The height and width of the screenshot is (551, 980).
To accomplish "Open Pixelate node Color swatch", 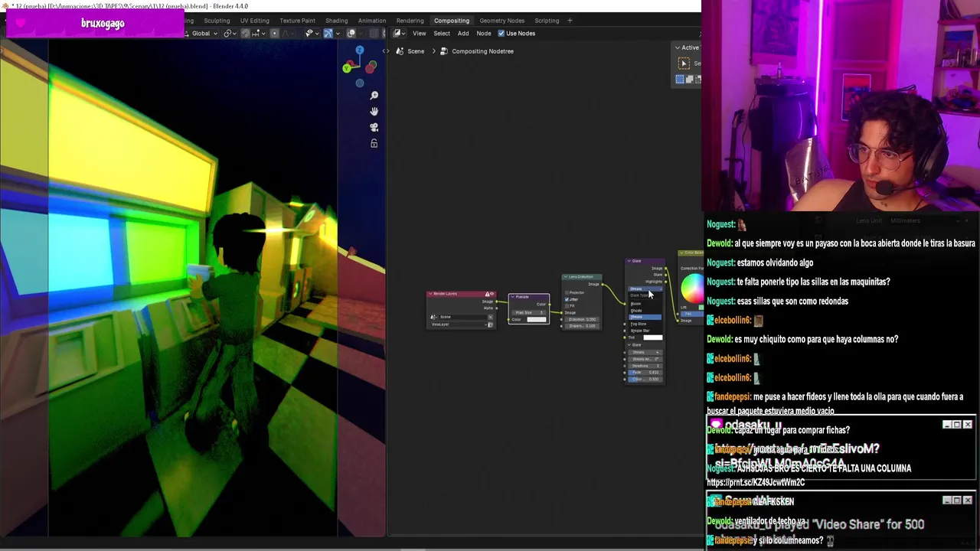I will [x=537, y=319].
